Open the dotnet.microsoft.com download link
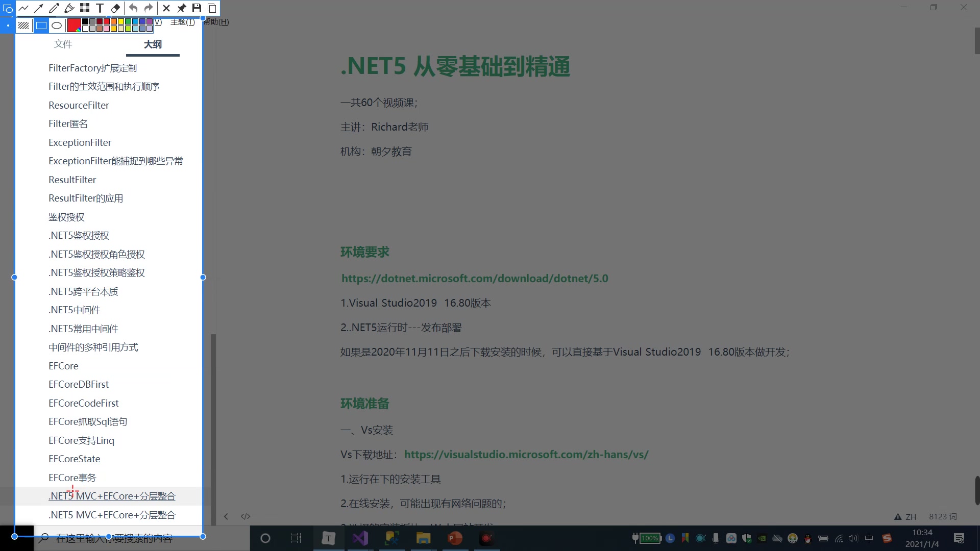 tap(475, 279)
